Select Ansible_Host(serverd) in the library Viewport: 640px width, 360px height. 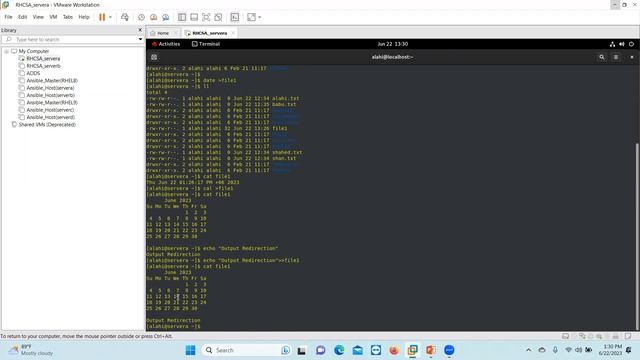point(51,118)
